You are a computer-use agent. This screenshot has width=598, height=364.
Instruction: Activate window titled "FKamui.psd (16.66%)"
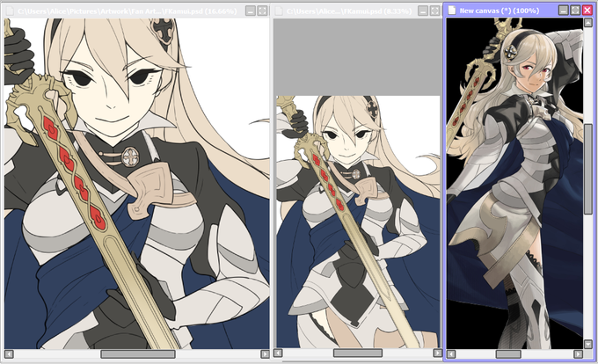coord(127,11)
